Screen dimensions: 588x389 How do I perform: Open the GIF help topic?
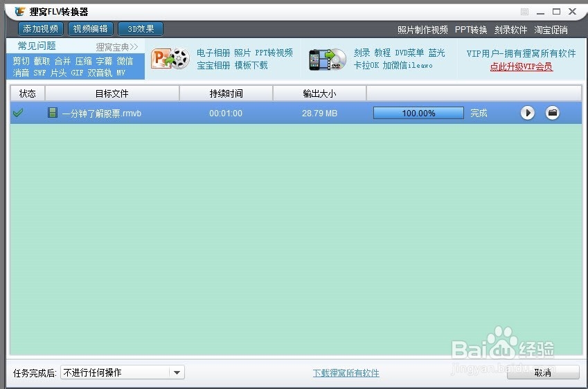click(x=77, y=73)
